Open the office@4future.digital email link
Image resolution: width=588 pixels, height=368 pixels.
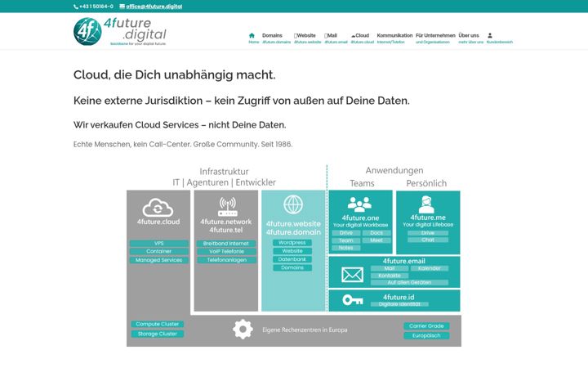coord(154,7)
